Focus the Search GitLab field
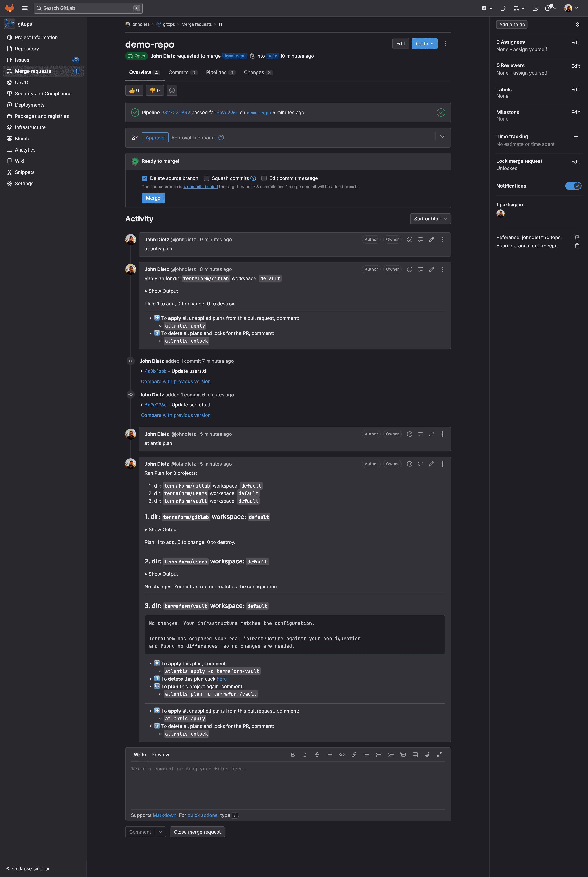 click(x=88, y=8)
